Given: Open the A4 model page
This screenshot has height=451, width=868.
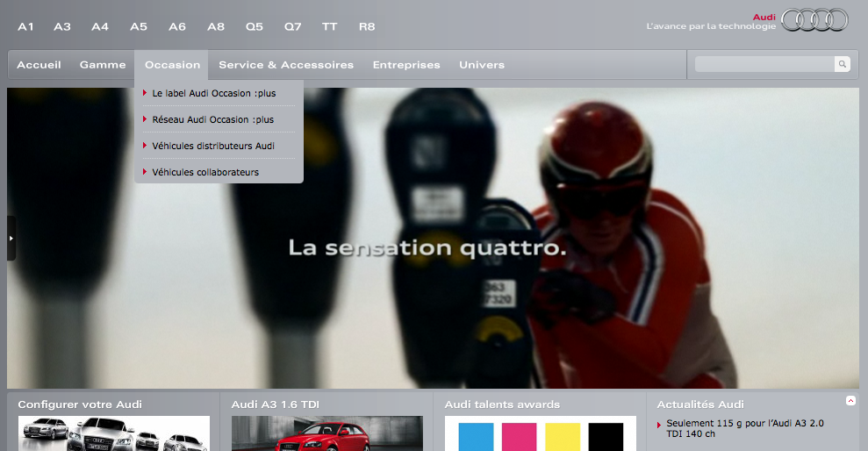Looking at the screenshot, I should (x=100, y=26).
